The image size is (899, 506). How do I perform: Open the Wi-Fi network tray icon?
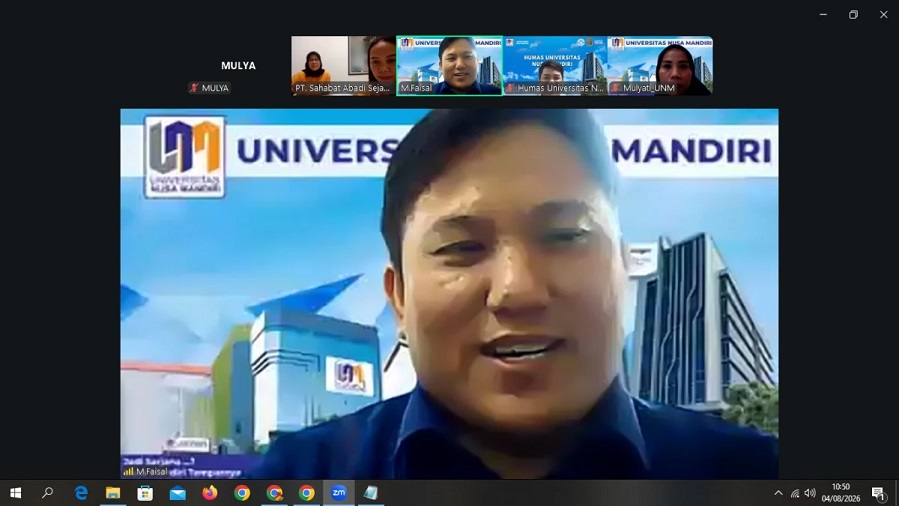pyautogui.click(x=795, y=493)
